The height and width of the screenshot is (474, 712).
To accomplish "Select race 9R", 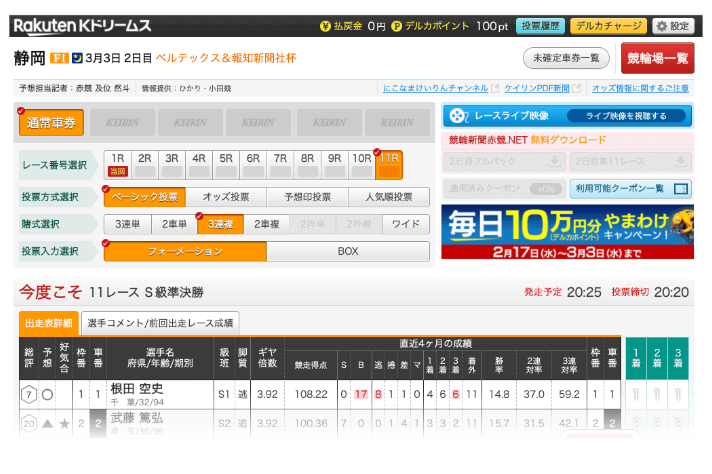I will [335, 165].
